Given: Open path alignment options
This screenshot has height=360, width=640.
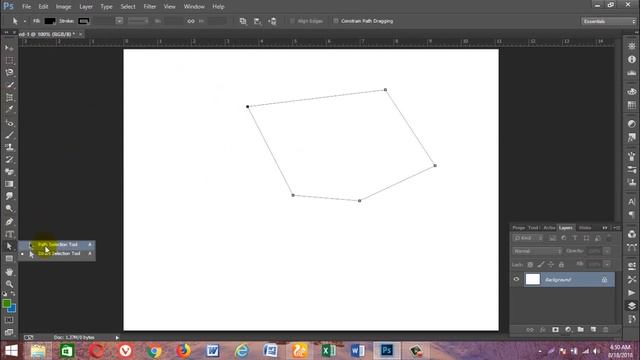Looking at the screenshot, I should (x=258, y=21).
